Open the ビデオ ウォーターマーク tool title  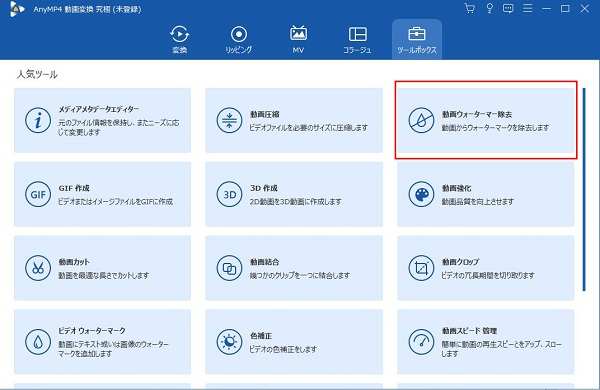(x=92, y=330)
